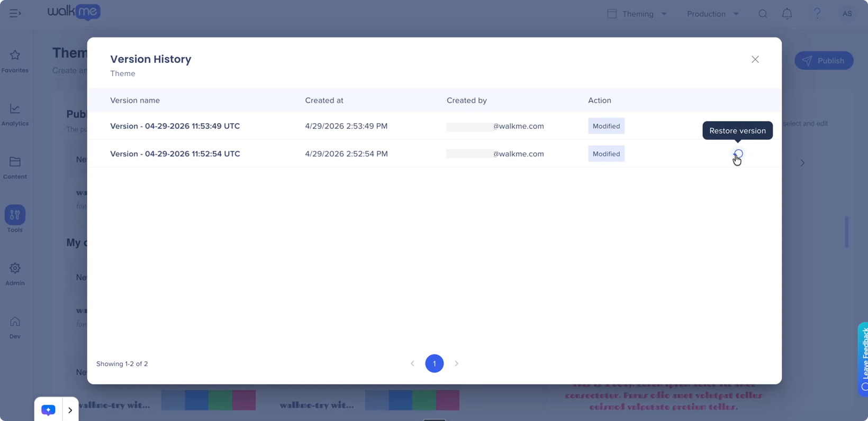The width and height of the screenshot is (868, 421).
Task: Open the notifications bell
Action: pos(787,14)
